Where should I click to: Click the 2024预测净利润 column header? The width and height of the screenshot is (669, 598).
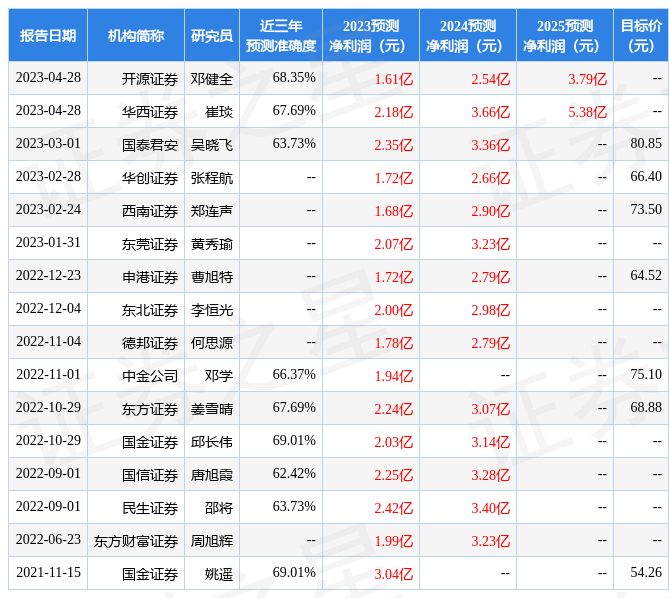[x=468, y=36]
